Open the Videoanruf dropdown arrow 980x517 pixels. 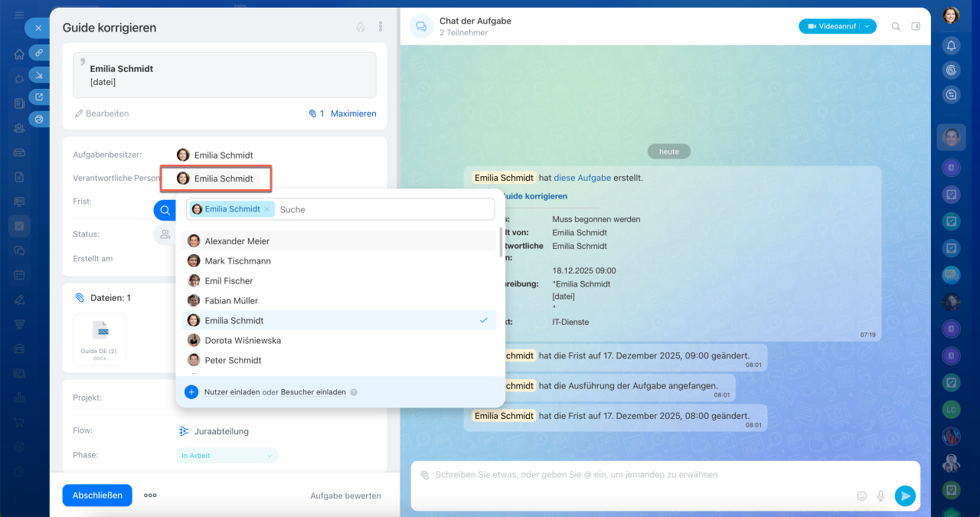(867, 26)
